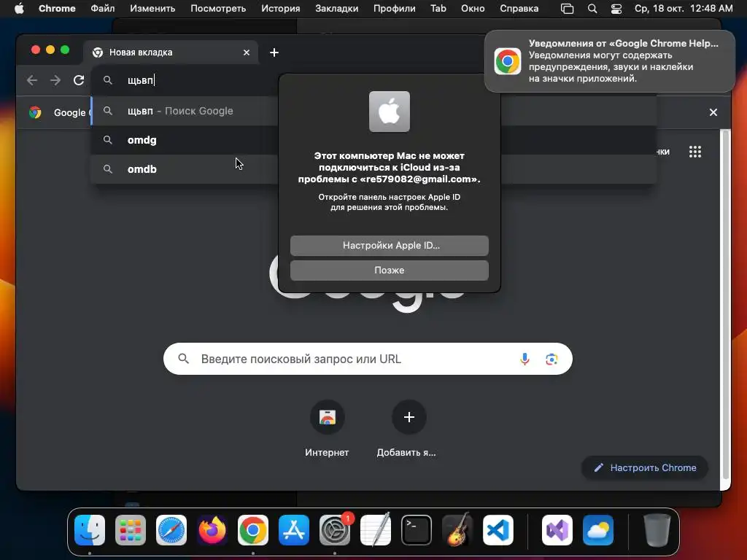Click Настроить Chrome button
The height and width of the screenshot is (560, 747).
point(645,467)
